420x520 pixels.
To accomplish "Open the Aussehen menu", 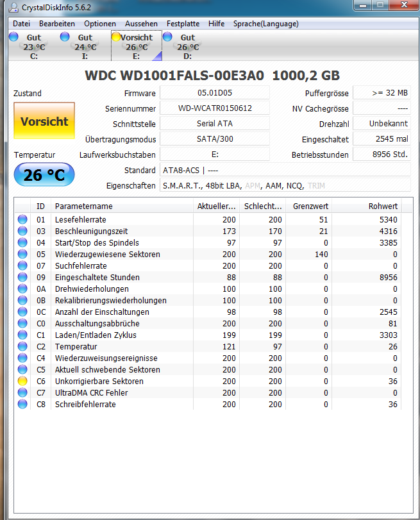I will [141, 24].
